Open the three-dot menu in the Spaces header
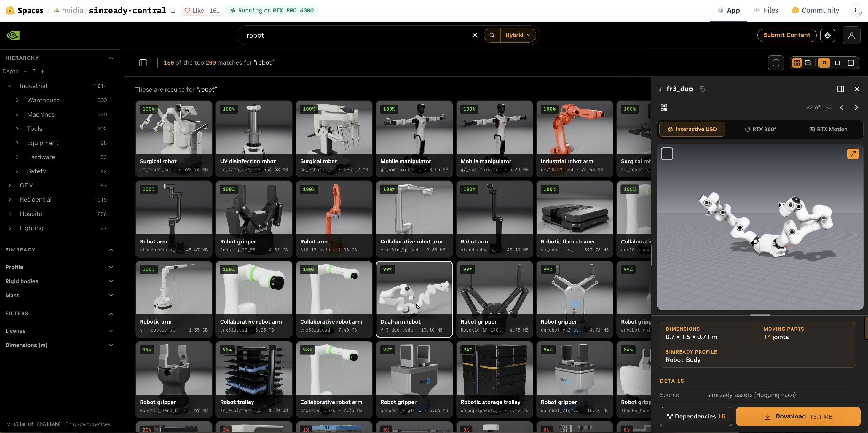This screenshot has width=868, height=433. (x=855, y=10)
